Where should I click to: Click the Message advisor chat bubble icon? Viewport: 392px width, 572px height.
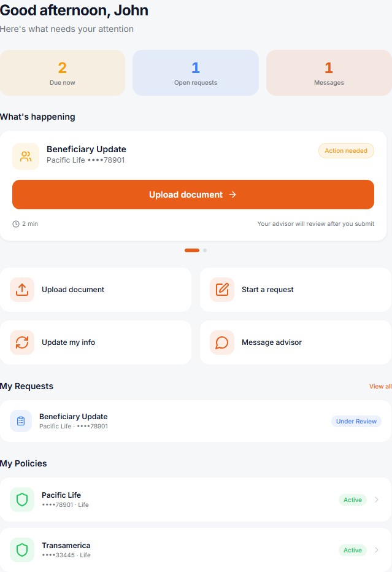(222, 342)
